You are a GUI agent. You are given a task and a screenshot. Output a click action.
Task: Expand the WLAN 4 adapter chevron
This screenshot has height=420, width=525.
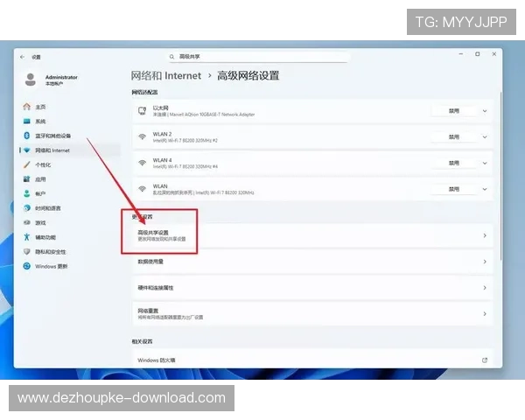485,163
